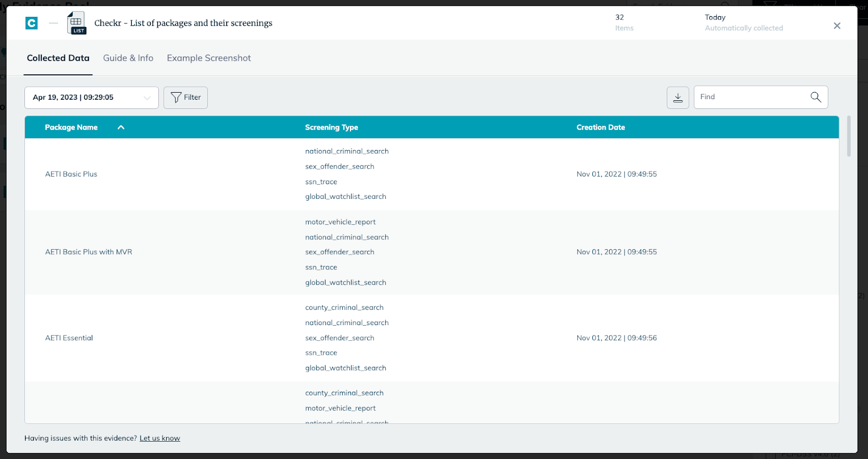Click motor_vehicle_report in AETI Basic Plus with MVR
868x459 pixels.
340,222
